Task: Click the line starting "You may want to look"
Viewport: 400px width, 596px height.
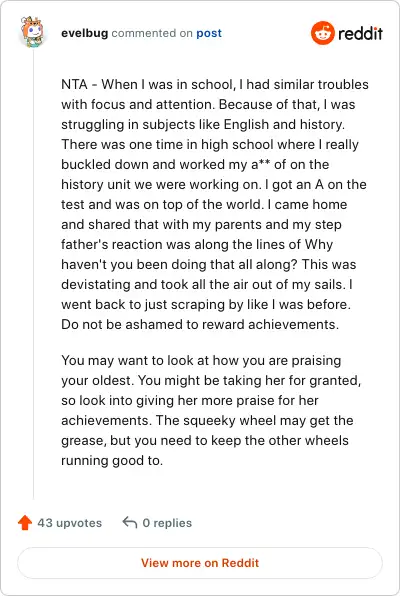Action: 201,360
